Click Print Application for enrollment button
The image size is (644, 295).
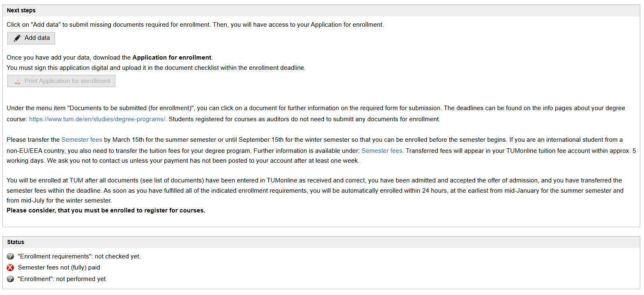tap(61, 81)
